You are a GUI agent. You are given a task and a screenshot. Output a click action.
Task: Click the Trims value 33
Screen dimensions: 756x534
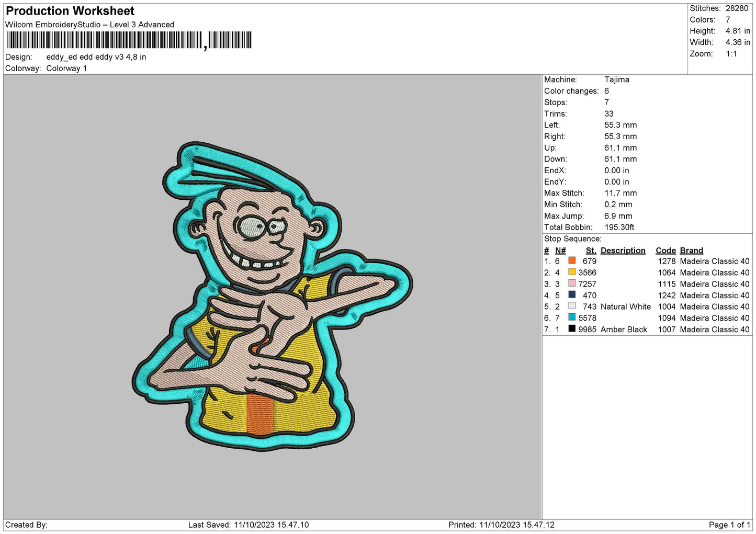[609, 113]
